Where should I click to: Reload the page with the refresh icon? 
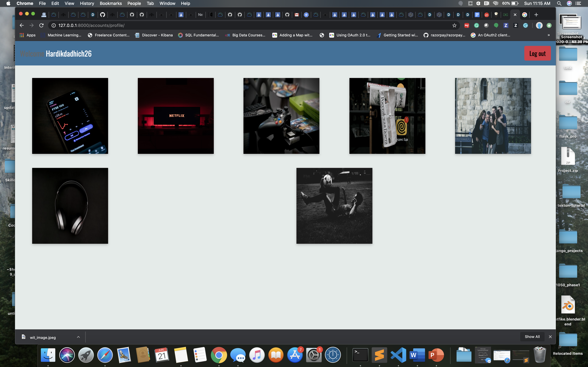coord(41,25)
